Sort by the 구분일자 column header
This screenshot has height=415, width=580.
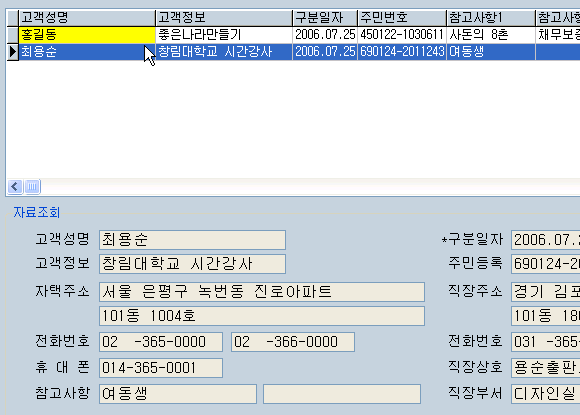point(325,17)
